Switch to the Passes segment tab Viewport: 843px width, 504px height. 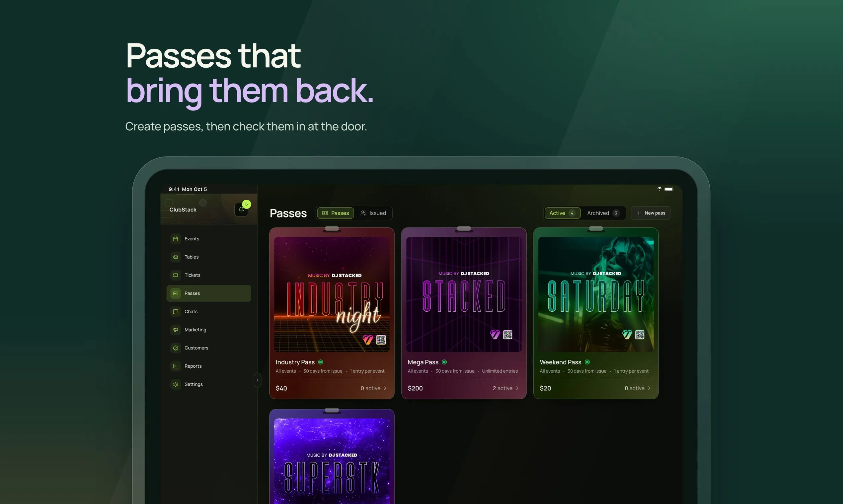click(x=336, y=213)
